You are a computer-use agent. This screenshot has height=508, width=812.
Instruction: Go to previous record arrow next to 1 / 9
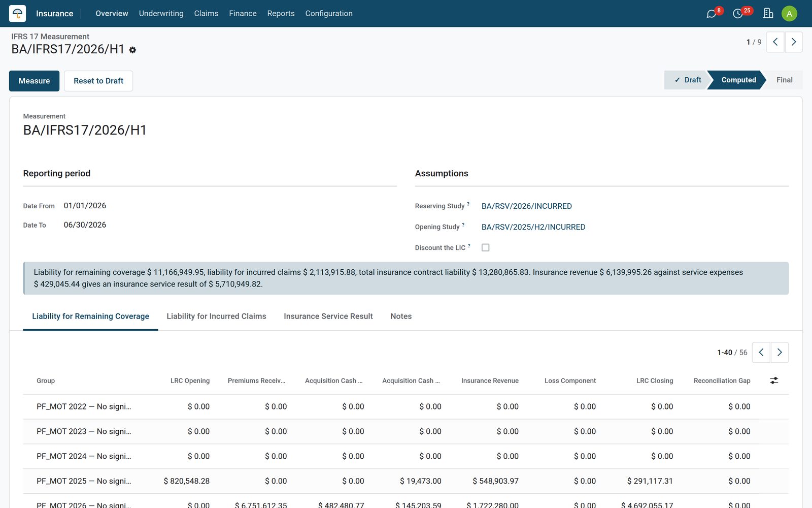click(775, 42)
